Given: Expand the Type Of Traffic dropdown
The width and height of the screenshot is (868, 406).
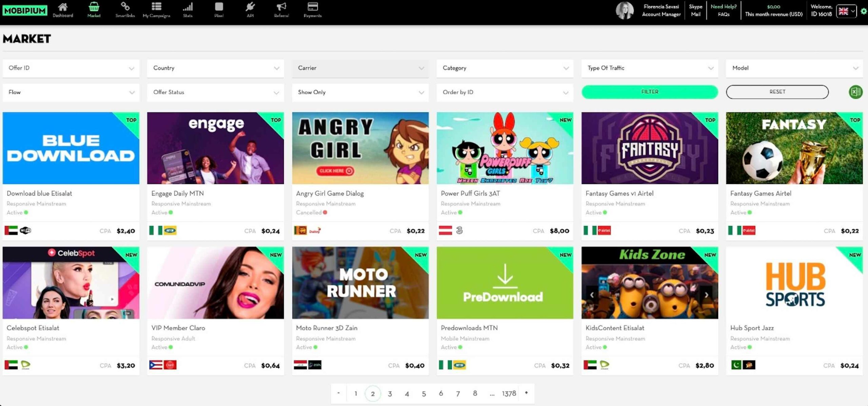Looking at the screenshot, I should [x=650, y=68].
